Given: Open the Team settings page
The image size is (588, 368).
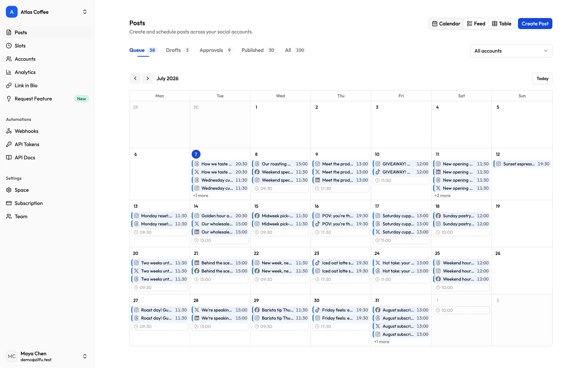Looking at the screenshot, I should [x=47, y=216].
